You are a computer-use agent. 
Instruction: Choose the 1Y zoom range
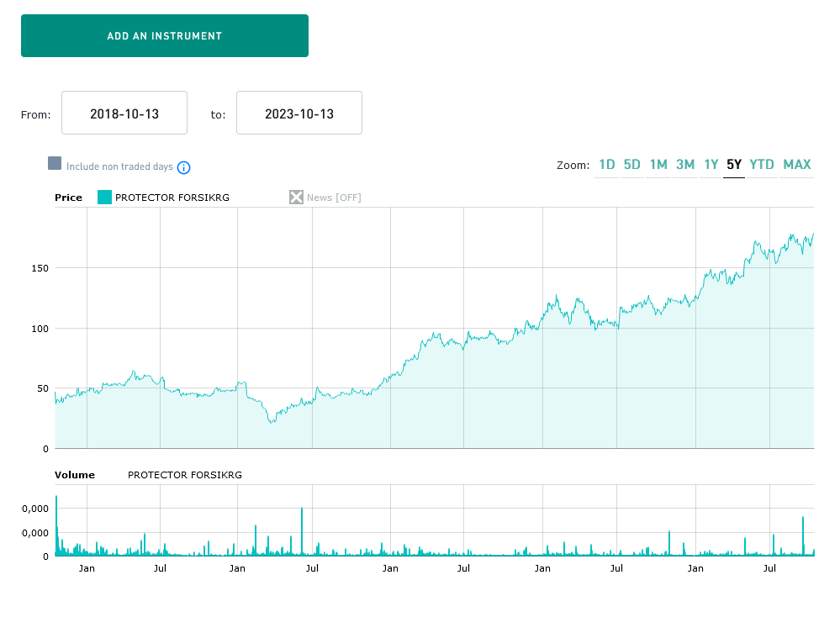(711, 165)
